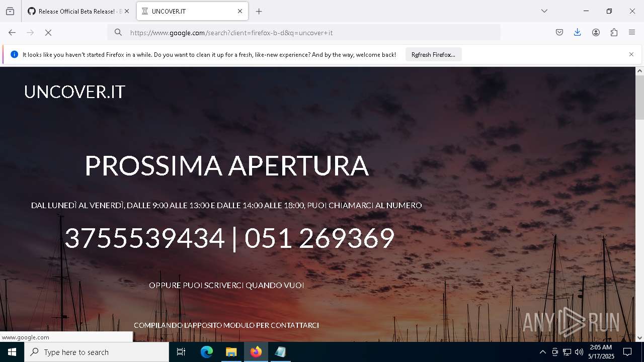Image resolution: width=644 pixels, height=362 pixels.
Task: Launch Microsoft Edge from taskbar
Action: (x=207, y=352)
